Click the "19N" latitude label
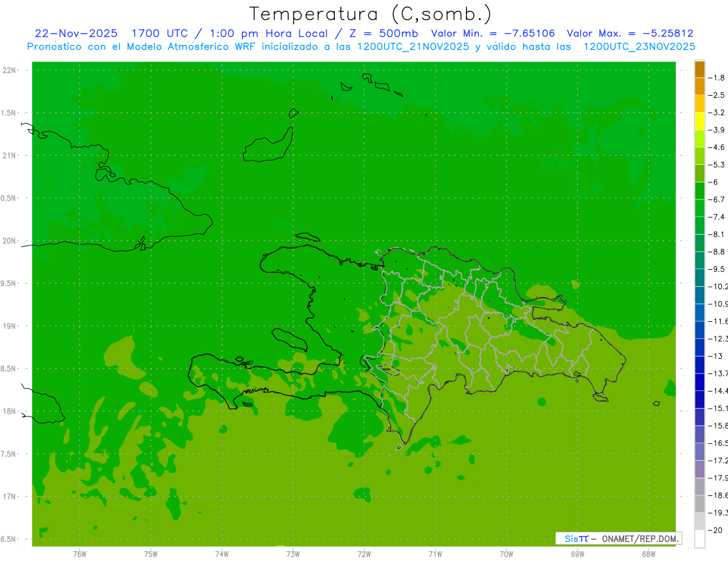This screenshot has height=562, width=728. coord(9,326)
